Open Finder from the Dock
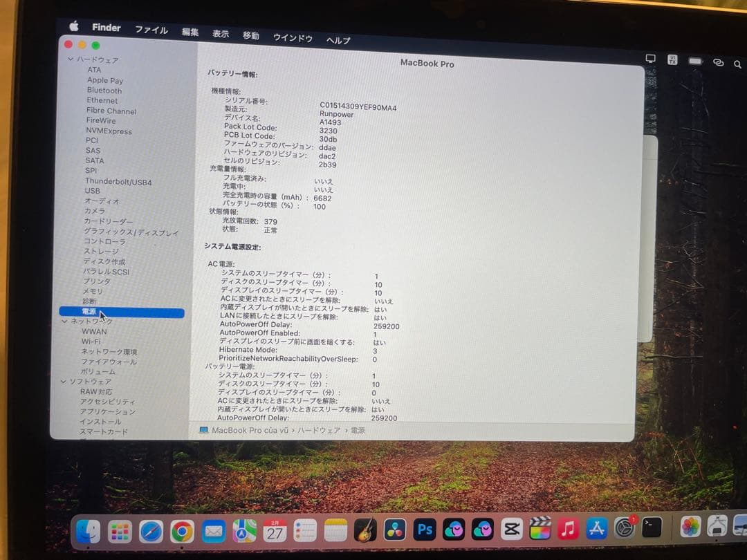The height and width of the screenshot is (560, 747). pyautogui.click(x=89, y=530)
